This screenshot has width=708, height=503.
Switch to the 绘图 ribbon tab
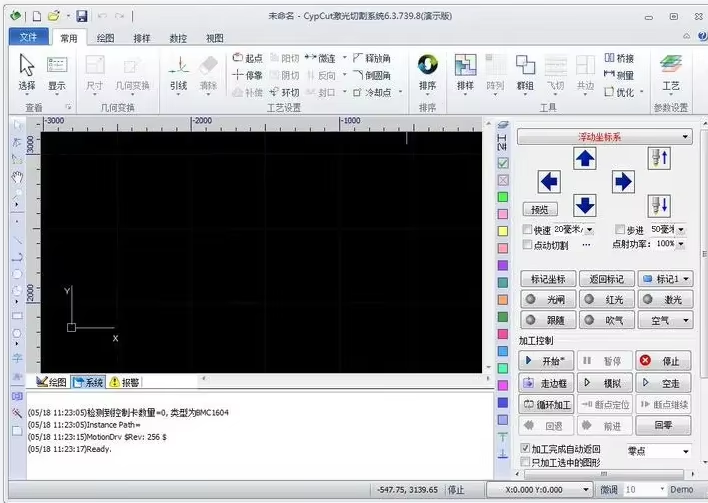[105, 38]
